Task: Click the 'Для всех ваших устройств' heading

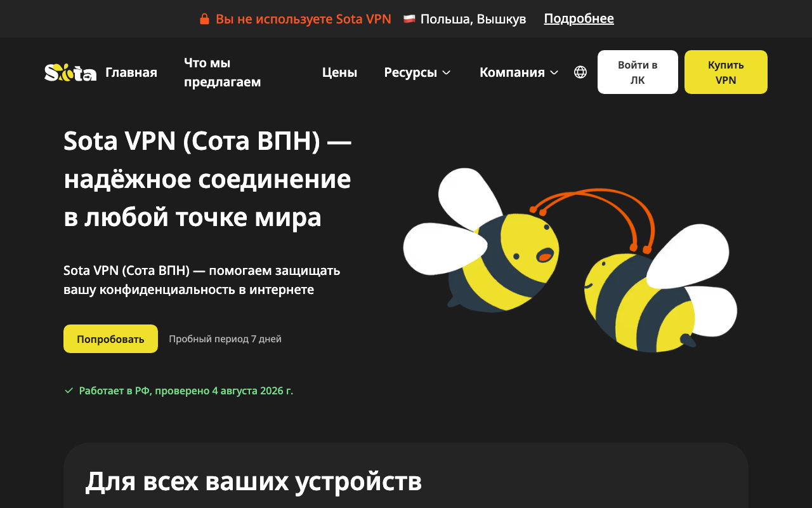Action: (254, 481)
